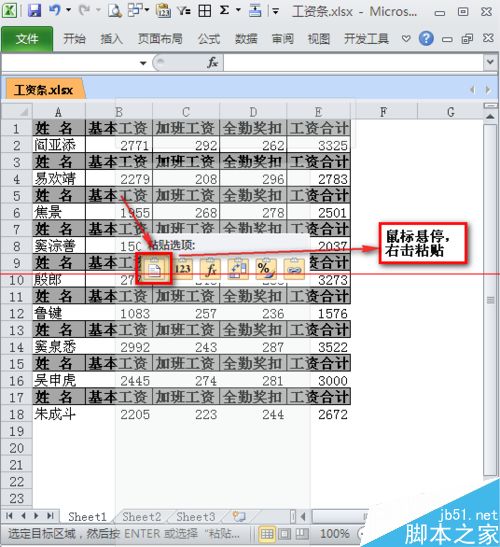Open the 文件 (File) tab
The image size is (500, 547).
pos(27,38)
